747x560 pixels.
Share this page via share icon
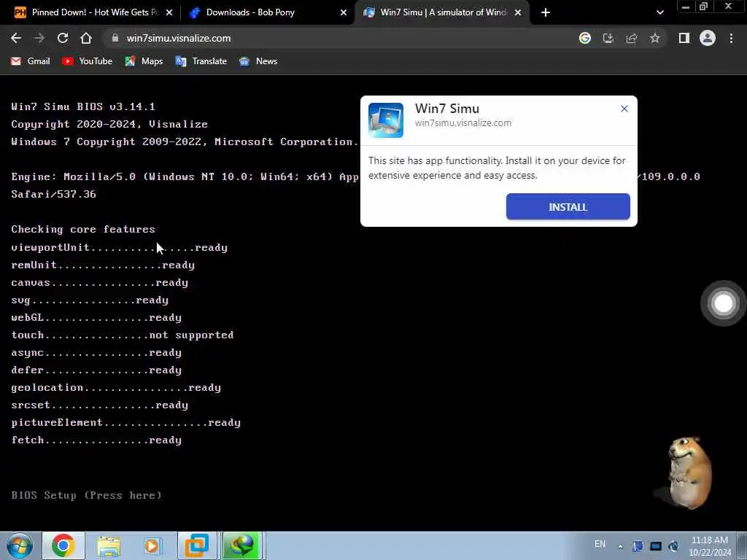click(632, 38)
